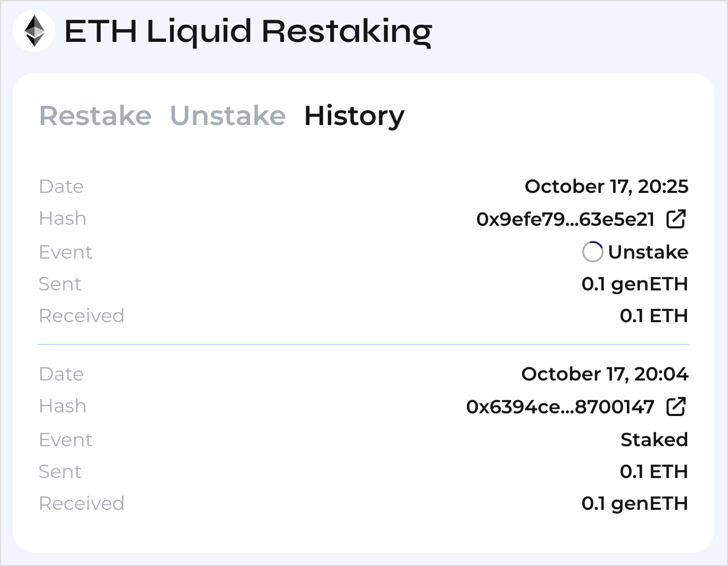Click the 0.1 ETH received amount
Screen dimensions: 728x566
pyautogui.click(x=654, y=316)
